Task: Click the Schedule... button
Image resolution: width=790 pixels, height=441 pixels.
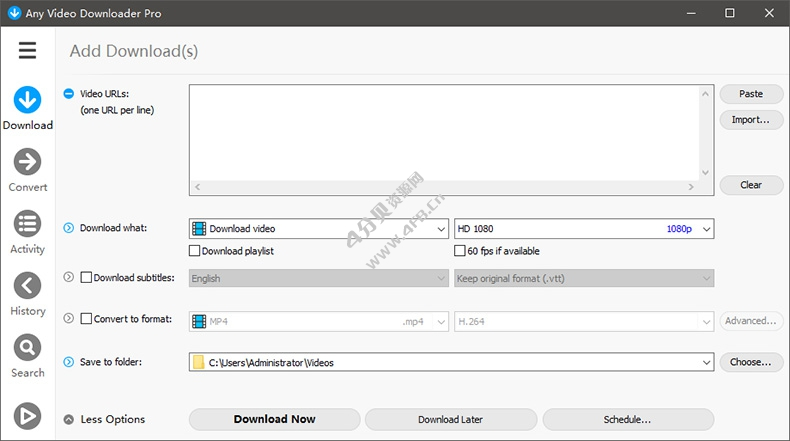Action: (x=627, y=419)
